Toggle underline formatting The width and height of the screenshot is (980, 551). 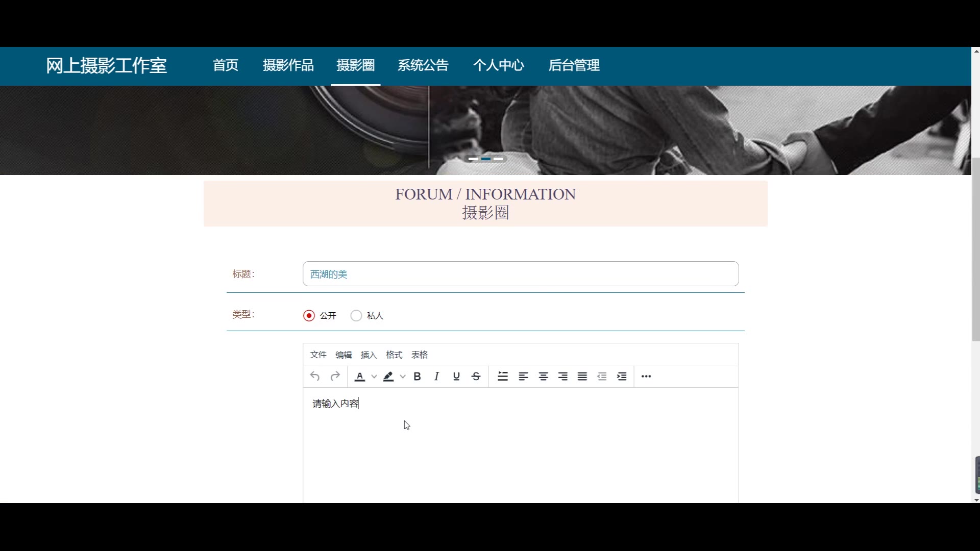click(456, 377)
